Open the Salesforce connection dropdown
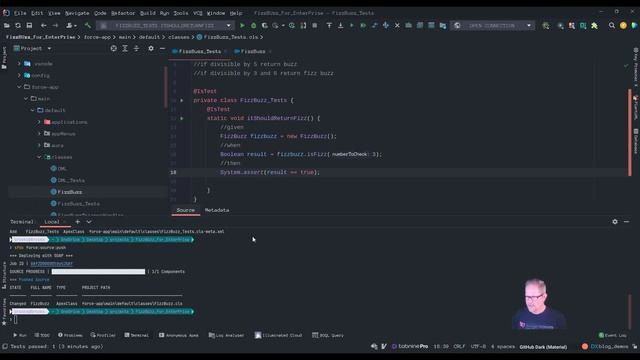The image size is (640, 360). (x=493, y=25)
